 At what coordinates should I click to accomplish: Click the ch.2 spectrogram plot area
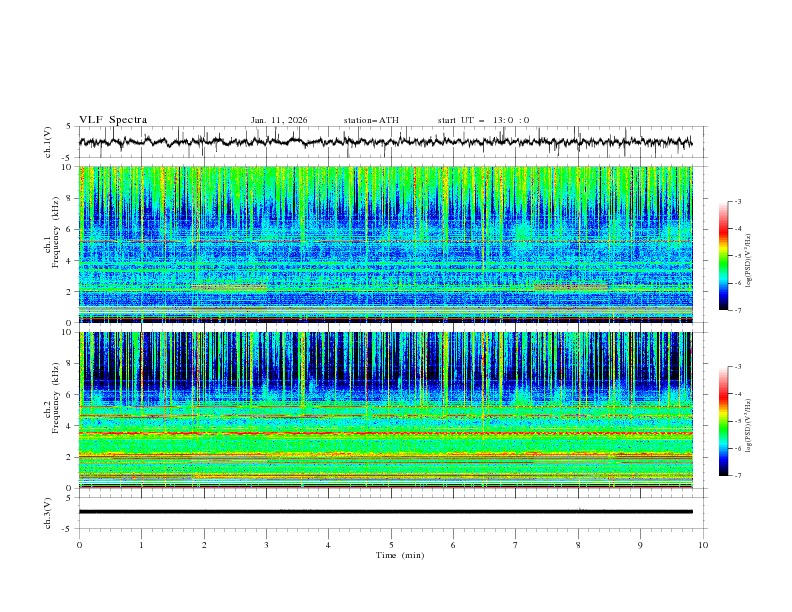[x=385, y=410]
